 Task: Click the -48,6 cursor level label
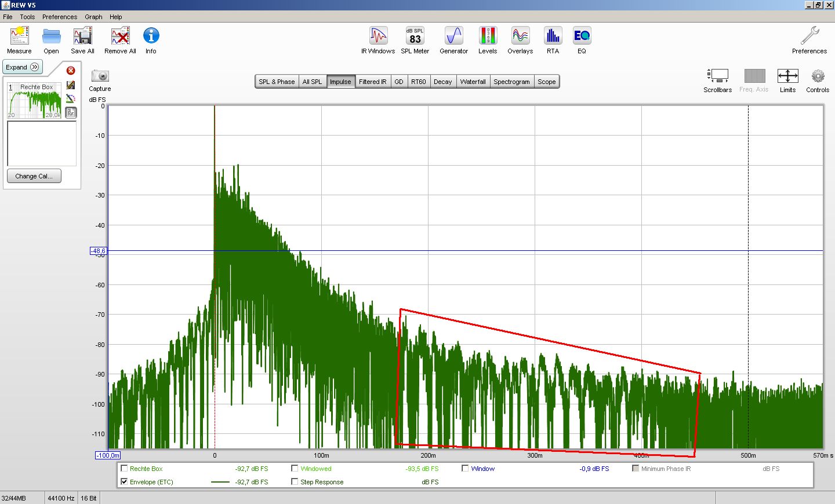[x=98, y=251]
